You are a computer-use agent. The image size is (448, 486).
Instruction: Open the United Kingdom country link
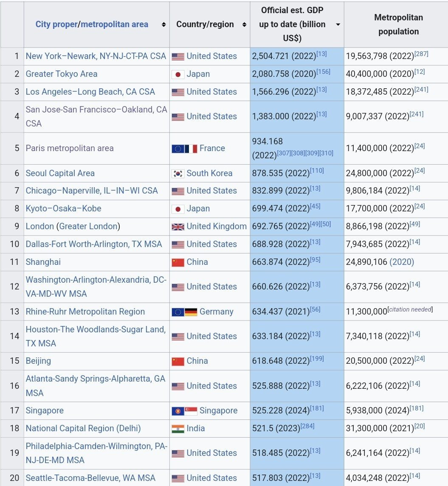217,226
